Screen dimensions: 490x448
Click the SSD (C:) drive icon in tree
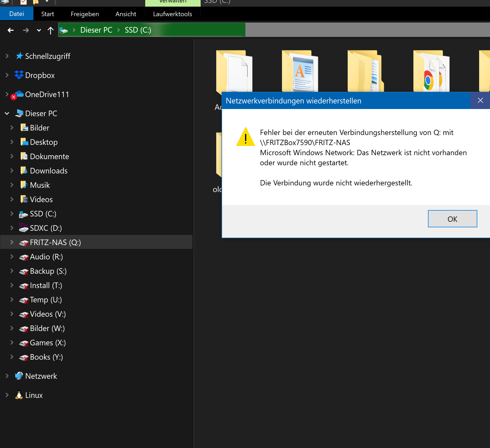coord(24,214)
